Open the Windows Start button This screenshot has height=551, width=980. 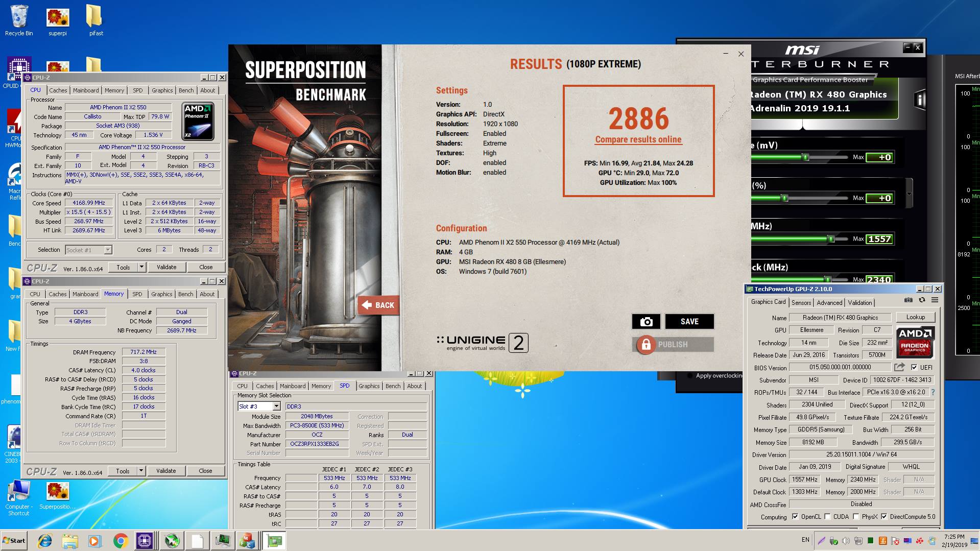tap(14, 540)
